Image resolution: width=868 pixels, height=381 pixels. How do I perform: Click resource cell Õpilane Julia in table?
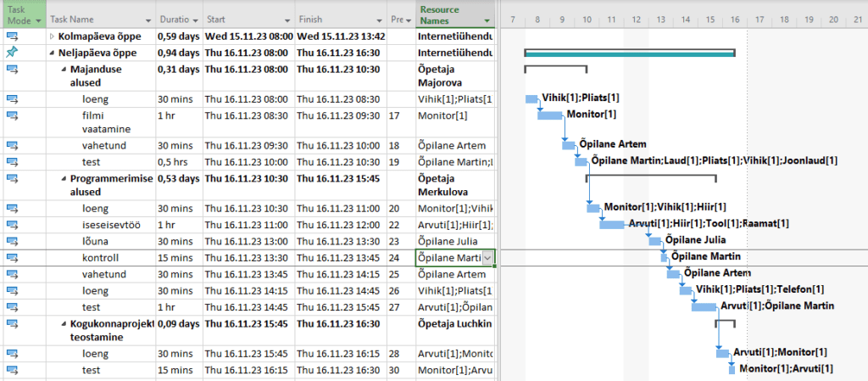click(x=455, y=242)
